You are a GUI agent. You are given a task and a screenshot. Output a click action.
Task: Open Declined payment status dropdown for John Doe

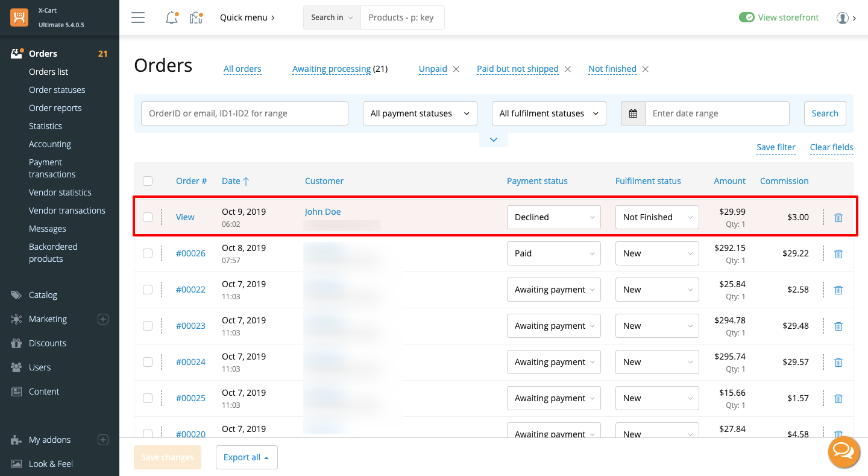click(554, 217)
